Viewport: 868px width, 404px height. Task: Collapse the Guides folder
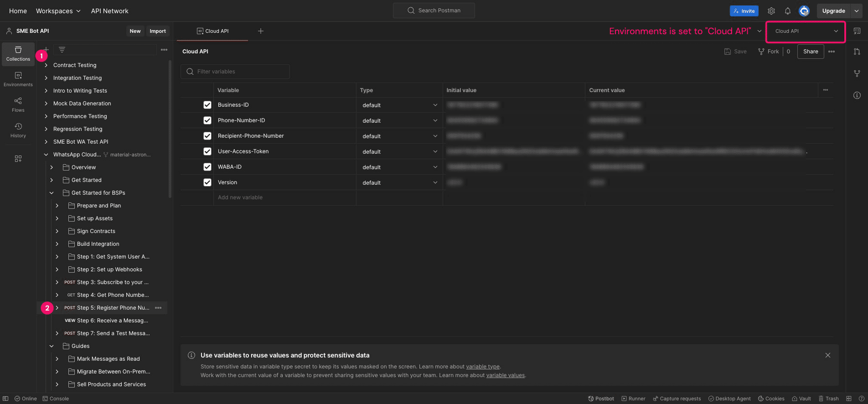tap(52, 346)
